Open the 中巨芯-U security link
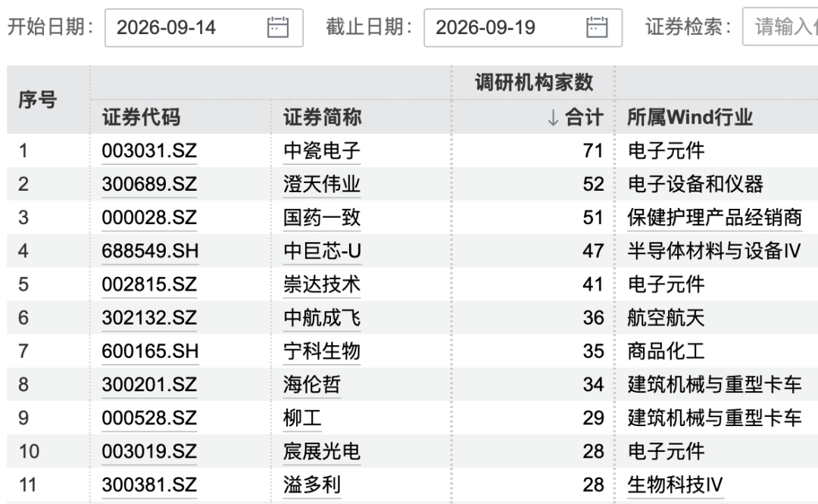 323,250
